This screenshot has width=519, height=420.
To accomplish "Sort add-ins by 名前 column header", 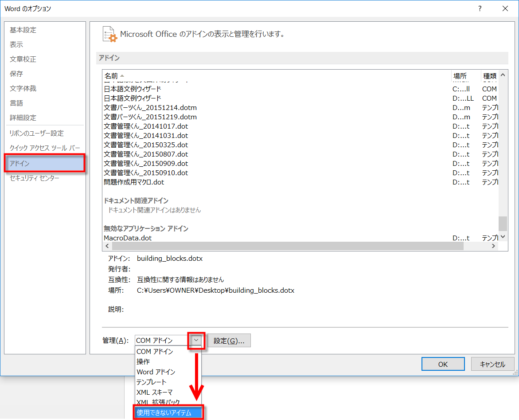I will [x=112, y=76].
